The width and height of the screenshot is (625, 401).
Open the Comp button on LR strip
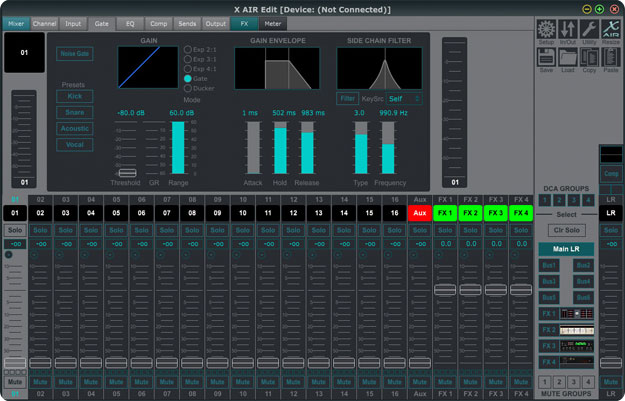coord(611,174)
